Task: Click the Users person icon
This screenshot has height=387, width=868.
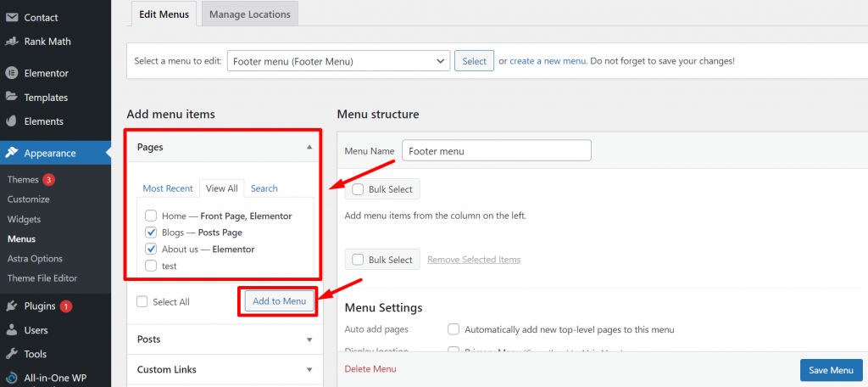Action: point(11,330)
